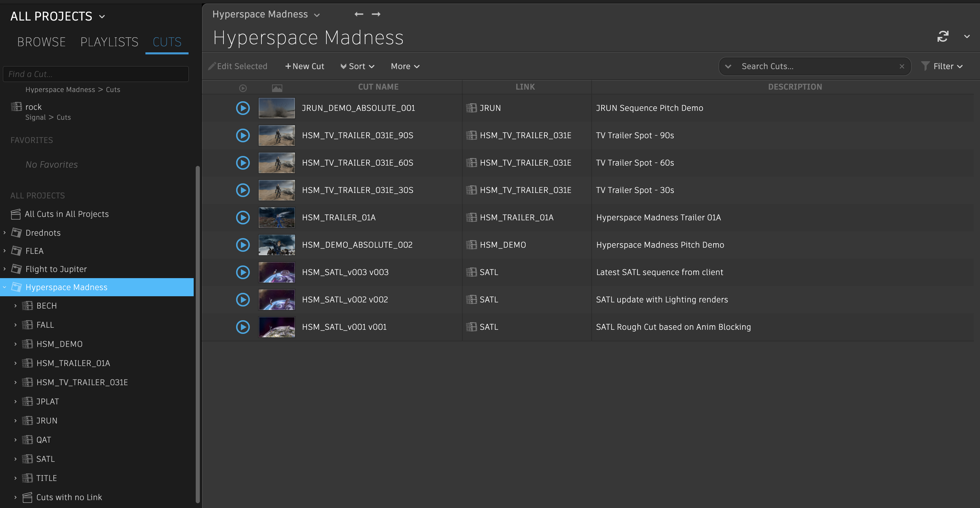This screenshot has height=508, width=980.
Task: Expand the Drednots project
Action: pyautogui.click(x=4, y=233)
